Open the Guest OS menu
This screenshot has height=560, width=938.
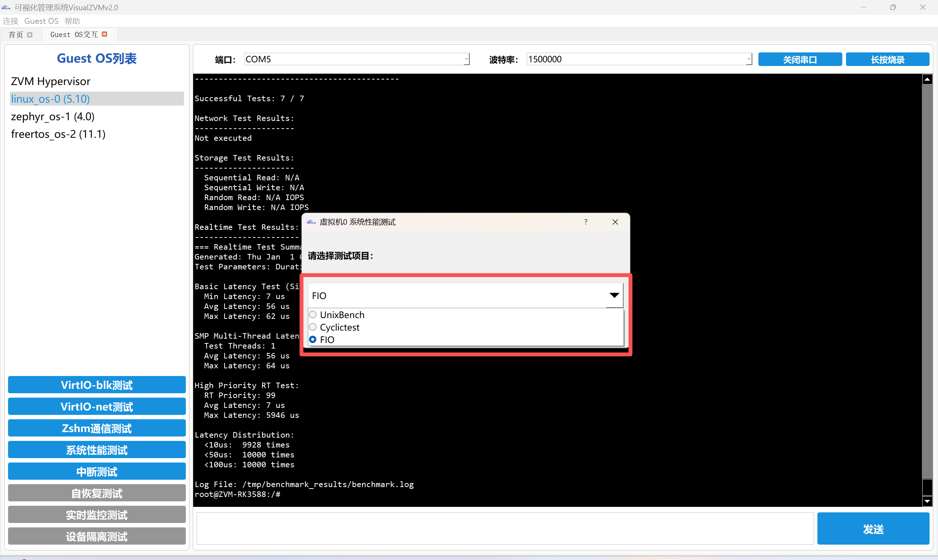(x=41, y=21)
